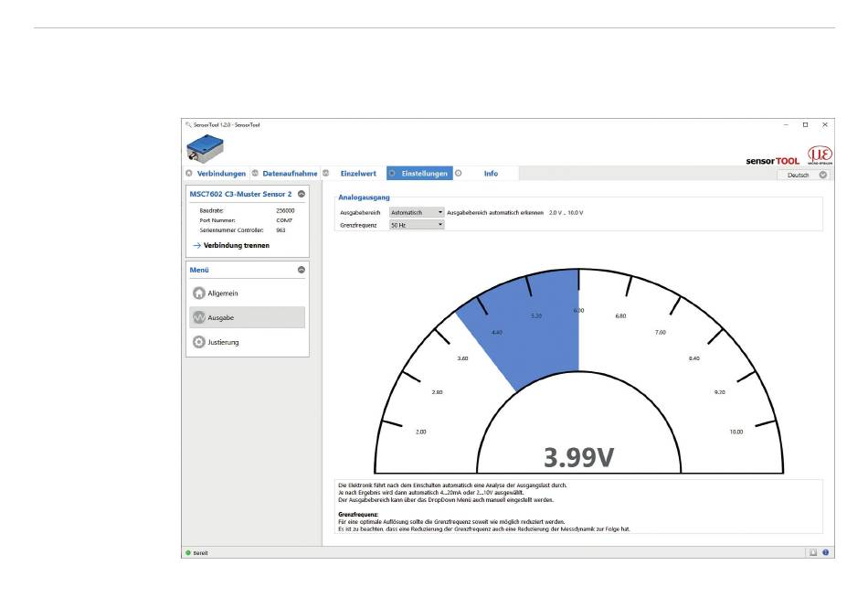
Task: Click the Micro-Epsilon logo
Action: pos(820,155)
